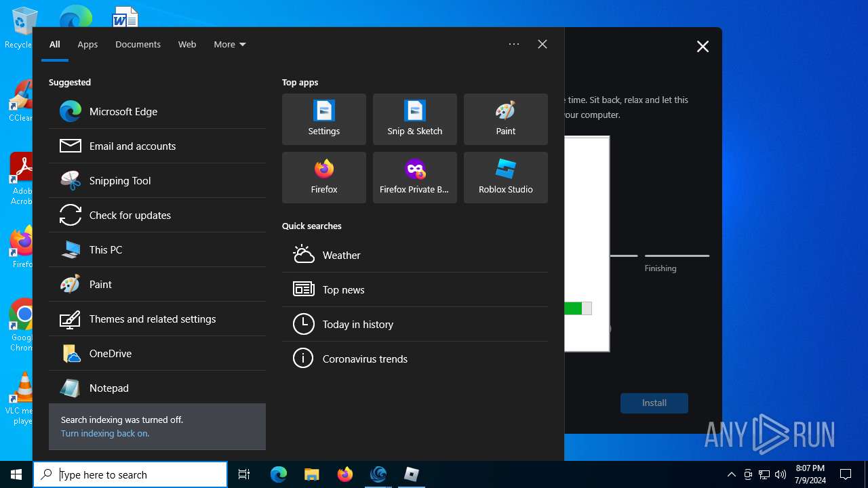Viewport: 868px width, 488px height.
Task: Open Roblox Studio installer taskbar icon
Action: point(412,474)
